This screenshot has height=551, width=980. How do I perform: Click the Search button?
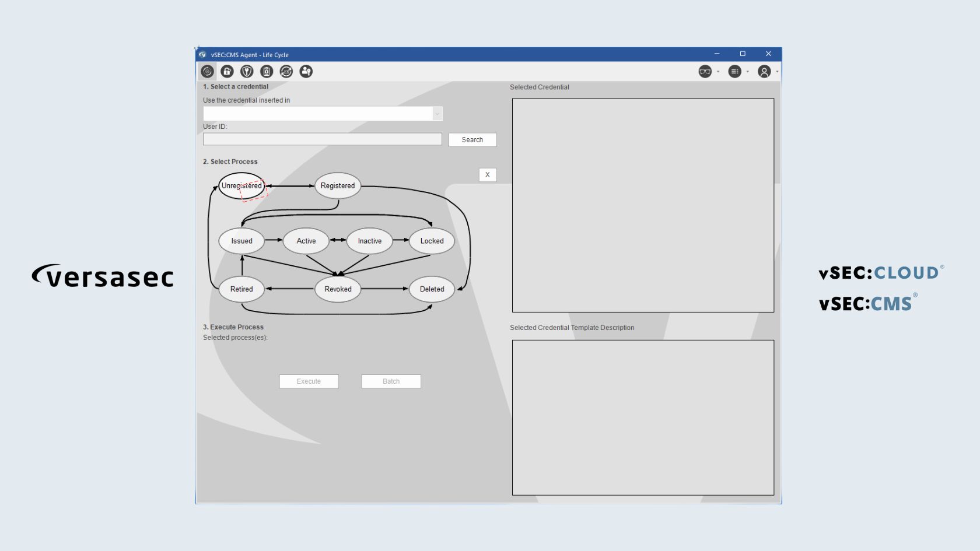(472, 140)
